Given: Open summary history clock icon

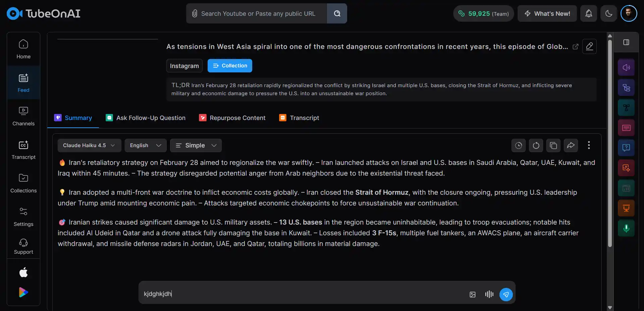Looking at the screenshot, I should pyautogui.click(x=519, y=145).
